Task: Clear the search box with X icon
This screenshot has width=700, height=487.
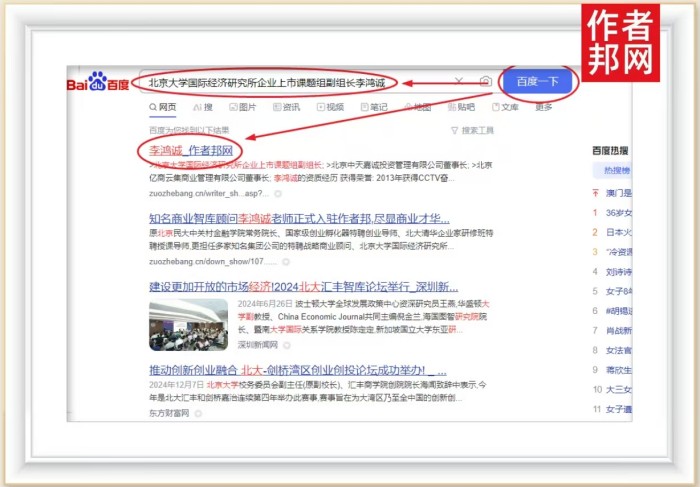Action: point(459,82)
